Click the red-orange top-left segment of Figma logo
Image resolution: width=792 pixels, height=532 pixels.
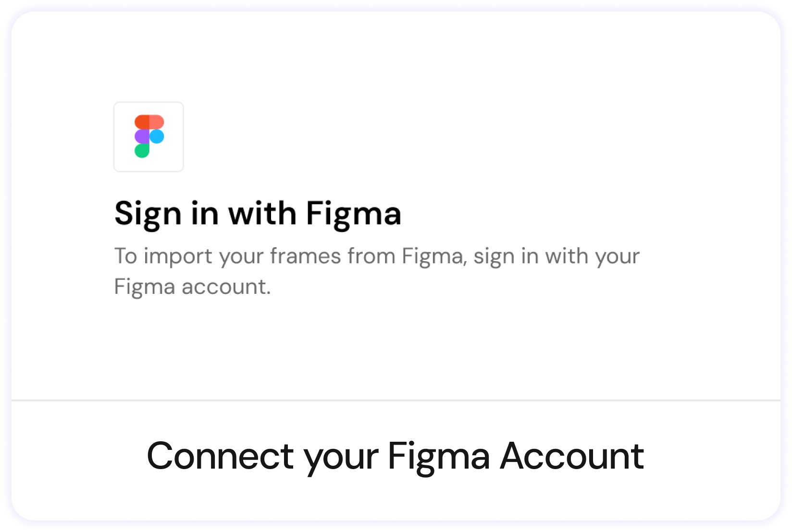[142, 122]
